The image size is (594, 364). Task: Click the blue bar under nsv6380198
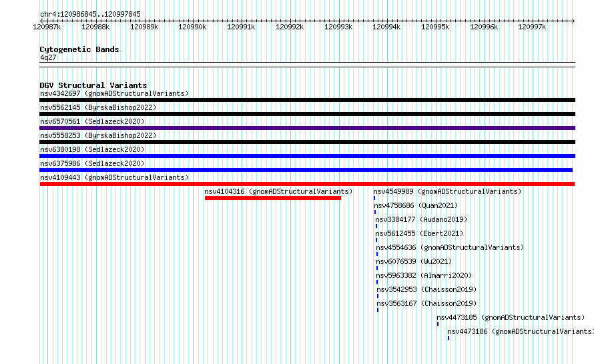tap(307, 156)
